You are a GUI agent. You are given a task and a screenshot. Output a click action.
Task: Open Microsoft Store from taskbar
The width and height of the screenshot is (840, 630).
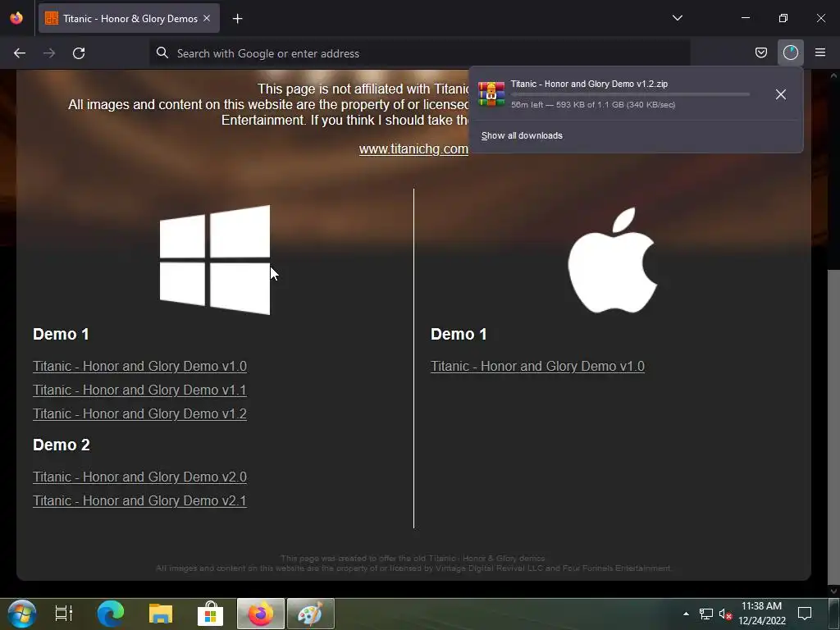(211, 614)
